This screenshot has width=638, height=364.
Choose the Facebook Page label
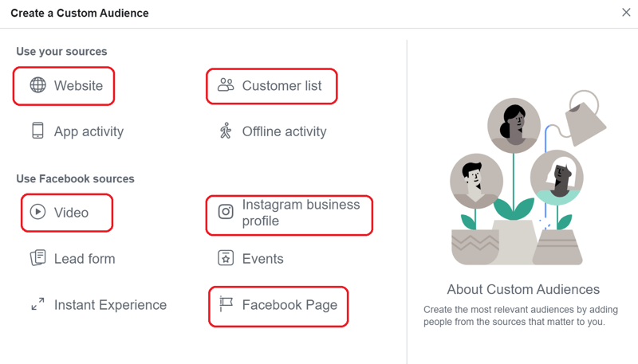[289, 305]
